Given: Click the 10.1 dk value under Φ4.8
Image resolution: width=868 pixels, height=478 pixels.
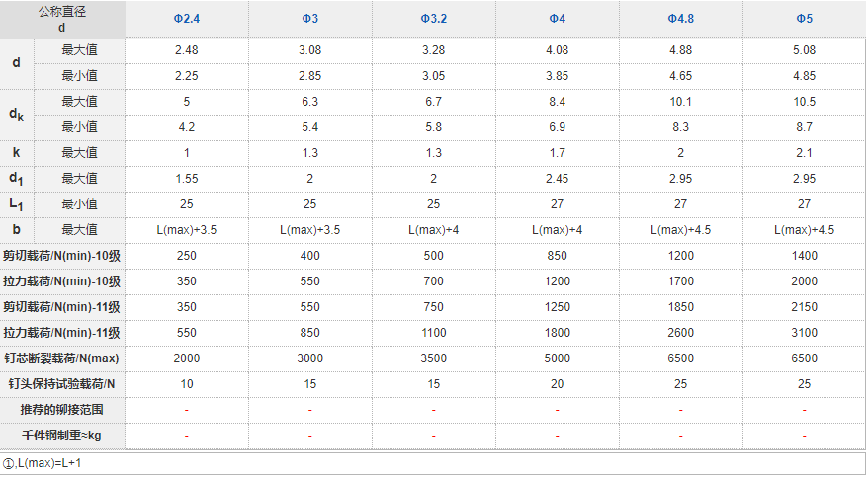Looking at the screenshot, I should (x=680, y=101).
